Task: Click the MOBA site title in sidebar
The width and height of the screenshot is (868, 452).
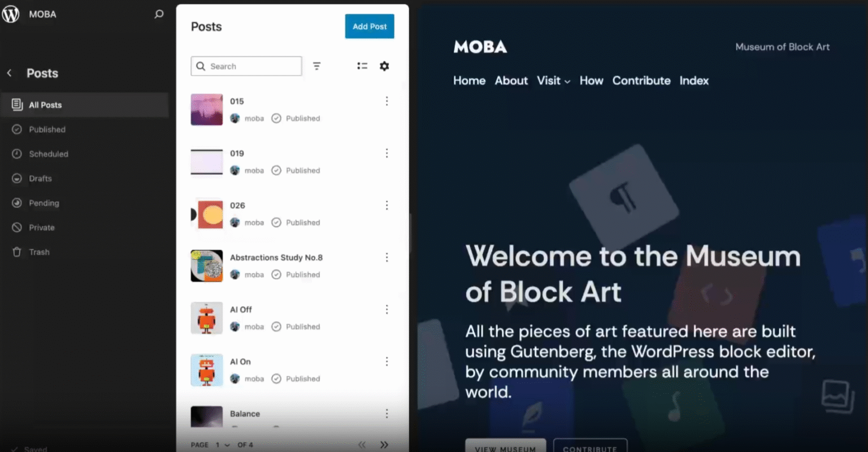Action: (x=42, y=14)
